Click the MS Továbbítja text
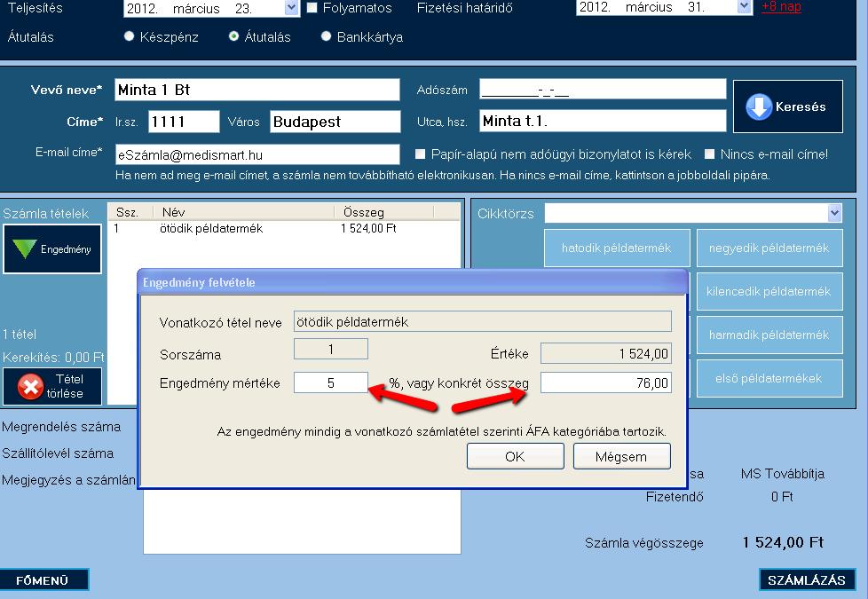The width and height of the screenshot is (868, 599). [x=782, y=474]
